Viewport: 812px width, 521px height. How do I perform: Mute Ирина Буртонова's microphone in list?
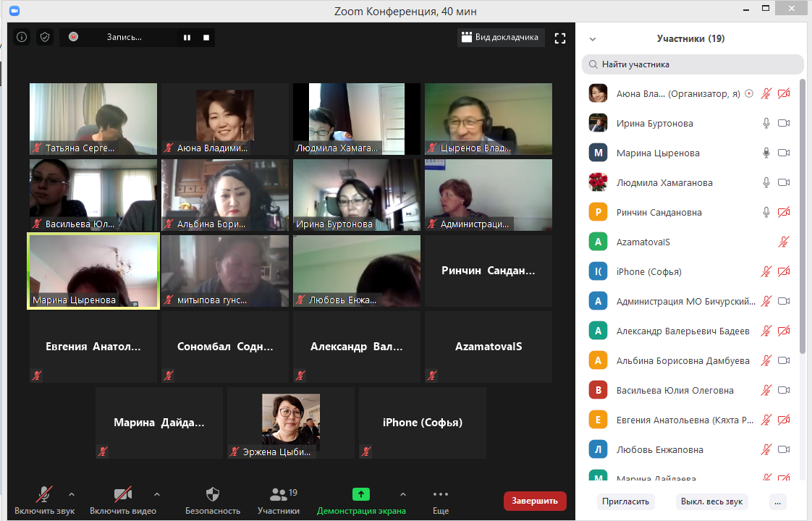click(x=766, y=123)
